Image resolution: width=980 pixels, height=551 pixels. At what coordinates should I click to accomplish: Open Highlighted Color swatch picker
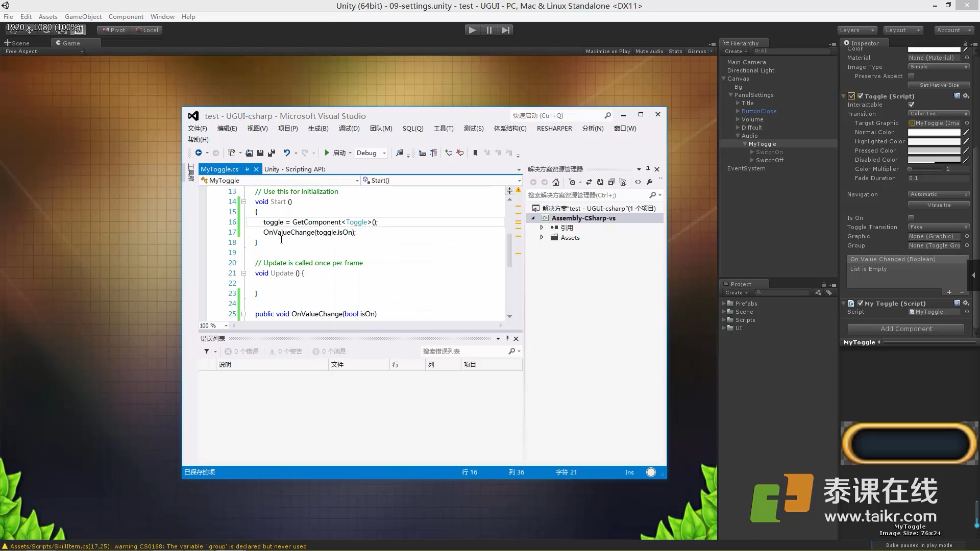934,141
